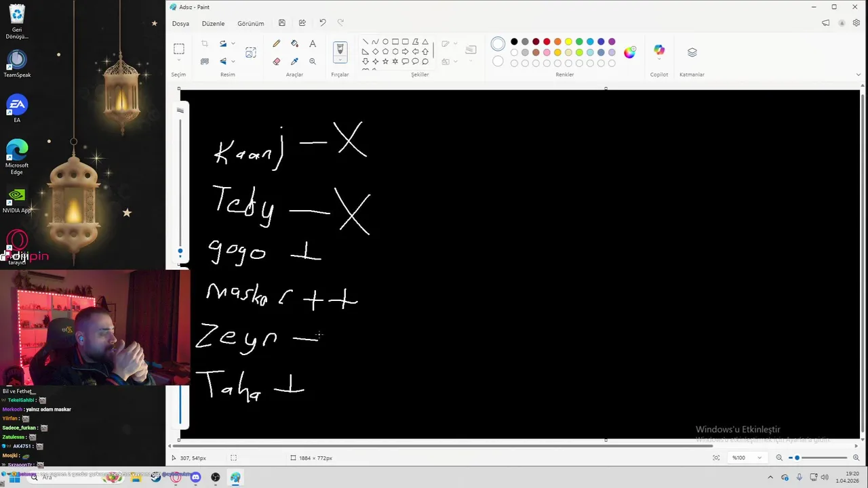This screenshot has width=868, height=488.
Task: Select Color 1 primary color circle
Action: pos(498,44)
